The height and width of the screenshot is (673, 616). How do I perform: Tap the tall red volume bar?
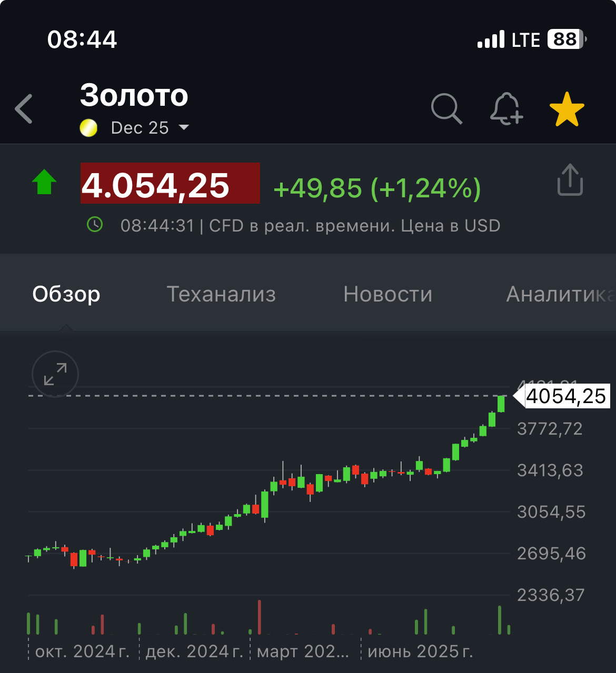pyautogui.click(x=259, y=617)
